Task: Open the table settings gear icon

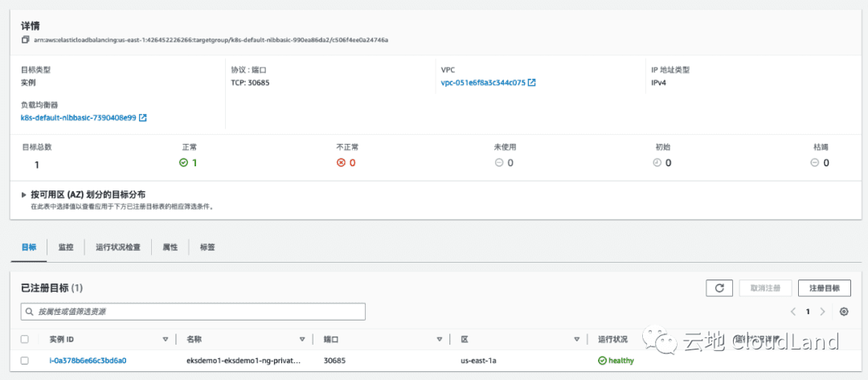Action: click(843, 312)
